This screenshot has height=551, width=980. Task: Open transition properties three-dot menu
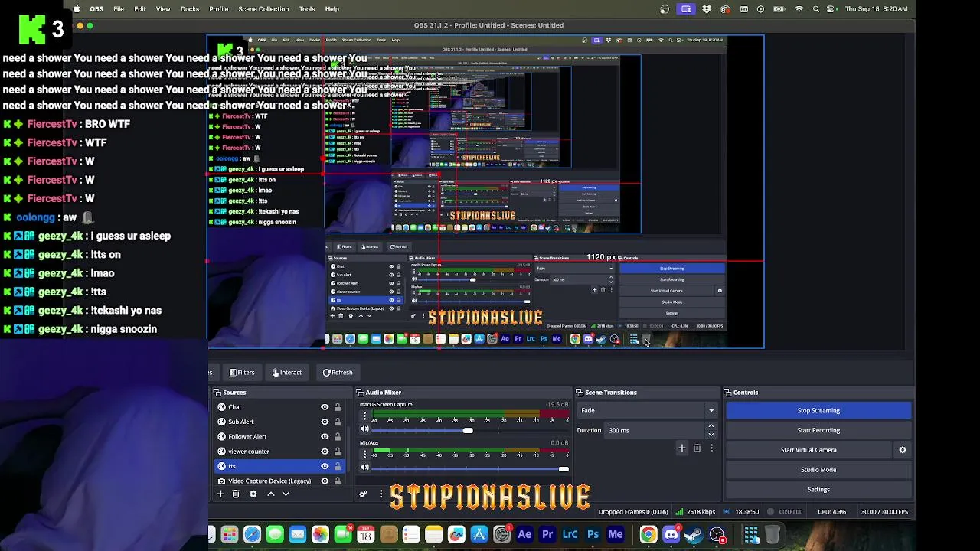pos(711,448)
